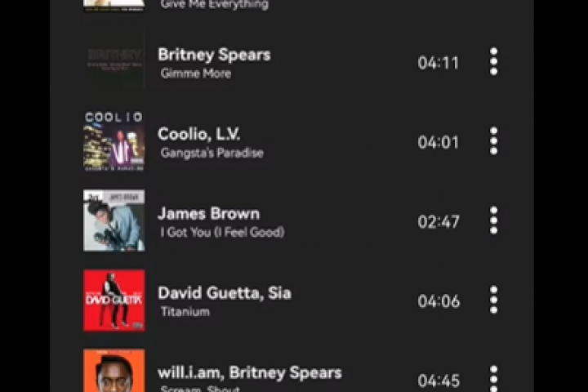Screen dimensions: 588x392
Task: Open more options for Britney Spears Gimme More
Action: (x=494, y=62)
